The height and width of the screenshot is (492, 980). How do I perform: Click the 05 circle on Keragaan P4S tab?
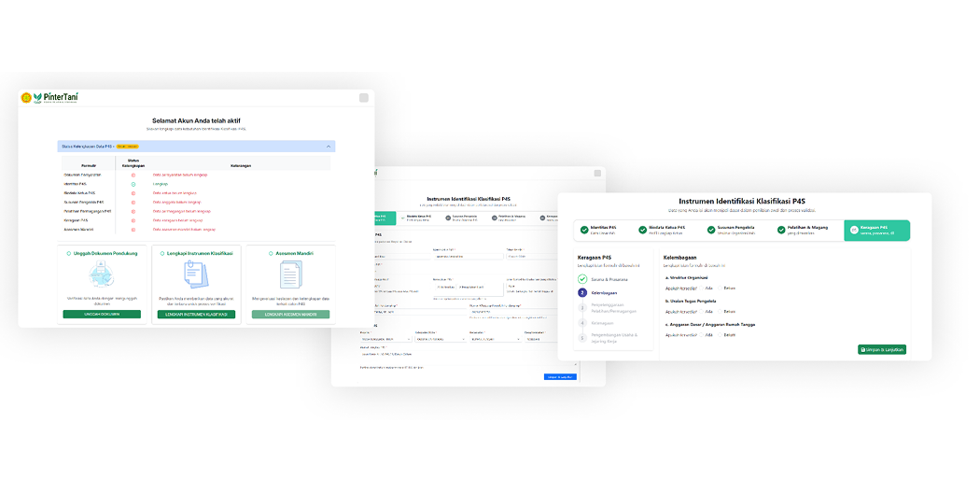(854, 230)
